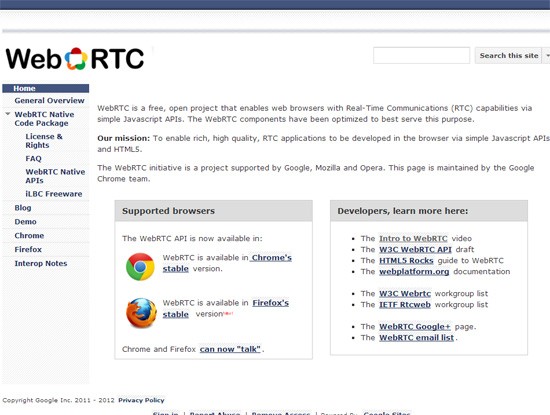Open the Privacy Policy link
This screenshot has height=415, width=550.
point(141,400)
